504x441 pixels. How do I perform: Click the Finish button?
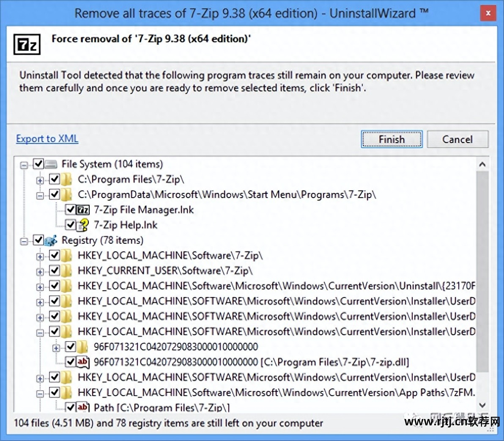click(392, 139)
